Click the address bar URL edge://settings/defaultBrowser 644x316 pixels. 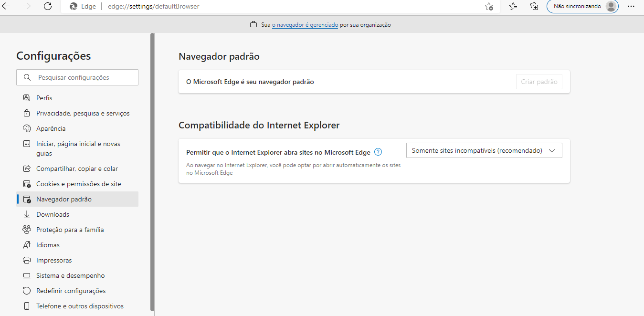tap(154, 7)
